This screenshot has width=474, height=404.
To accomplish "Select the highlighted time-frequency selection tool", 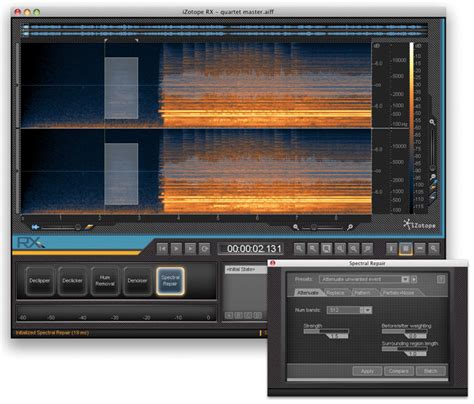I will click(406, 249).
